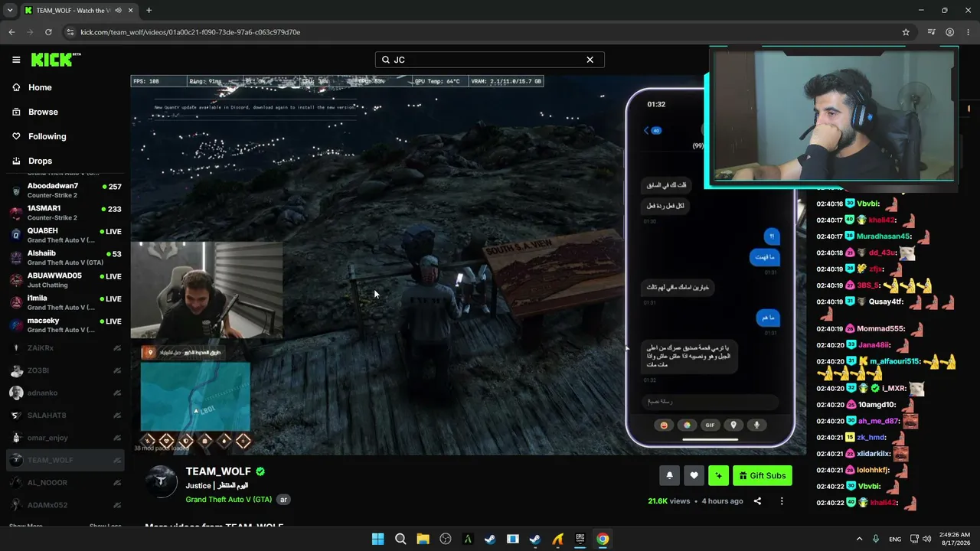Reload the page
This screenshot has height=551, width=980.
pos(48,32)
